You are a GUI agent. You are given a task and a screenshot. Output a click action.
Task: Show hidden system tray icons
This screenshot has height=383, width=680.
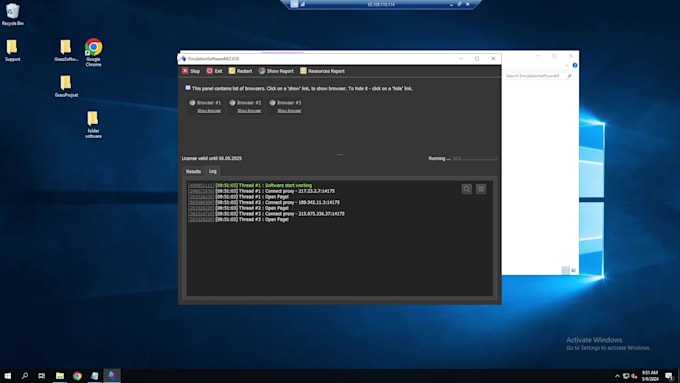click(617, 376)
